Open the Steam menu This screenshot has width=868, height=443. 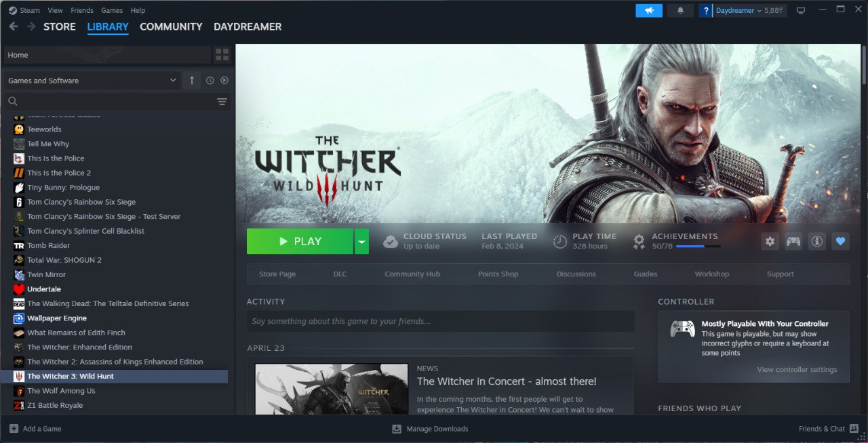pyautogui.click(x=30, y=10)
